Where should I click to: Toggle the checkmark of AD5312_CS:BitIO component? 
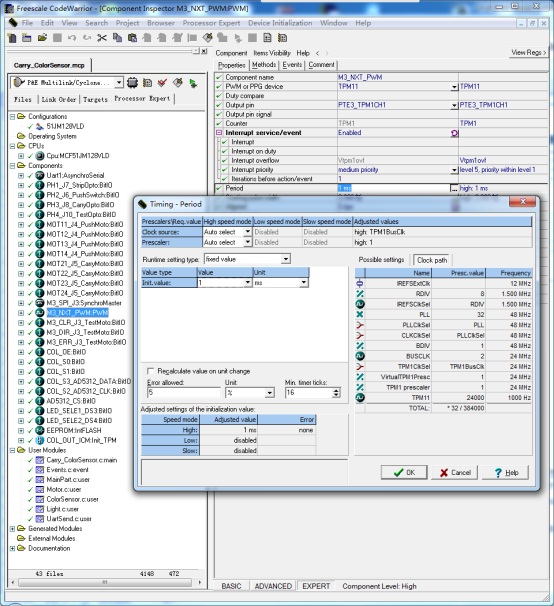pyautogui.click(x=30, y=401)
